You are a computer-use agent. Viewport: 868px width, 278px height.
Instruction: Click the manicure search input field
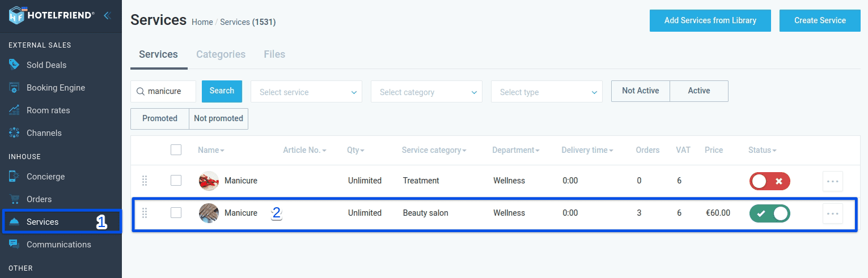163,91
